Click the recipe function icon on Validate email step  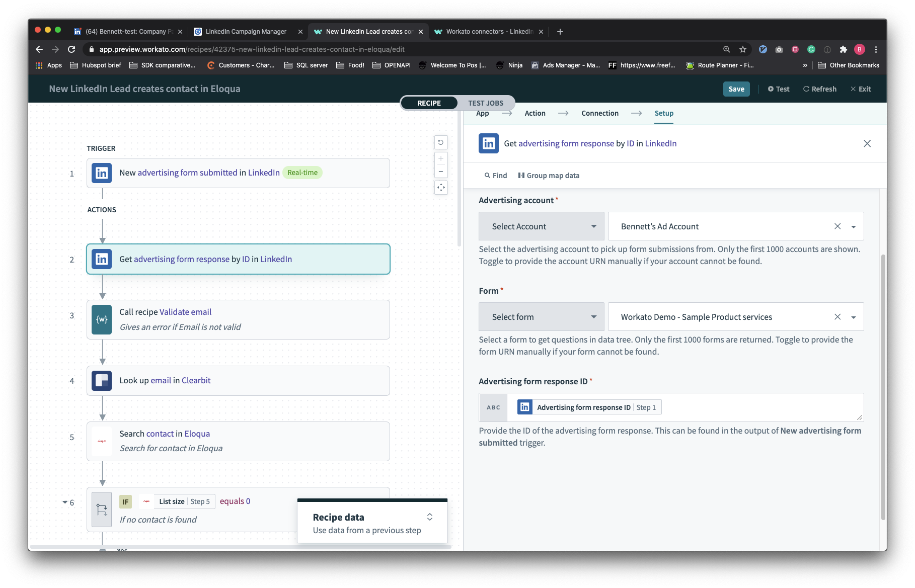coord(101,319)
